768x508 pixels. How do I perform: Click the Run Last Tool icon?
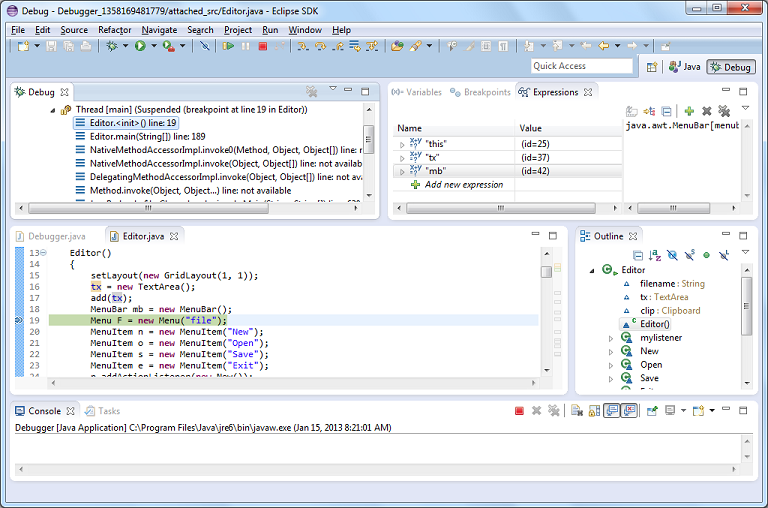point(168,46)
